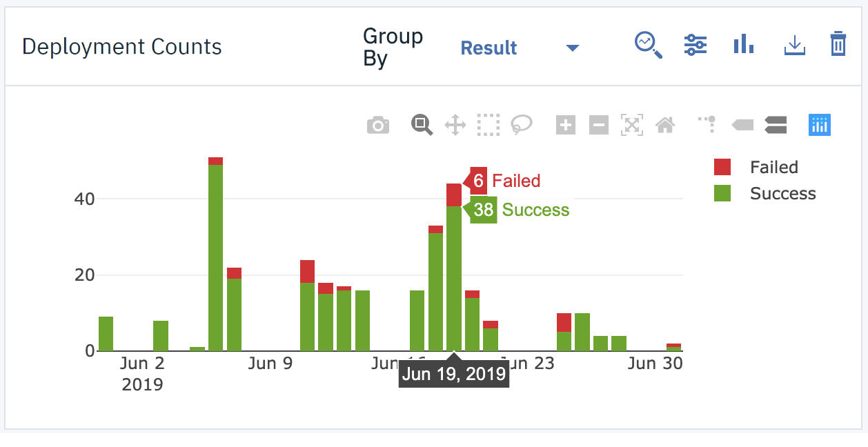Choose the Box Select tool

click(x=488, y=125)
